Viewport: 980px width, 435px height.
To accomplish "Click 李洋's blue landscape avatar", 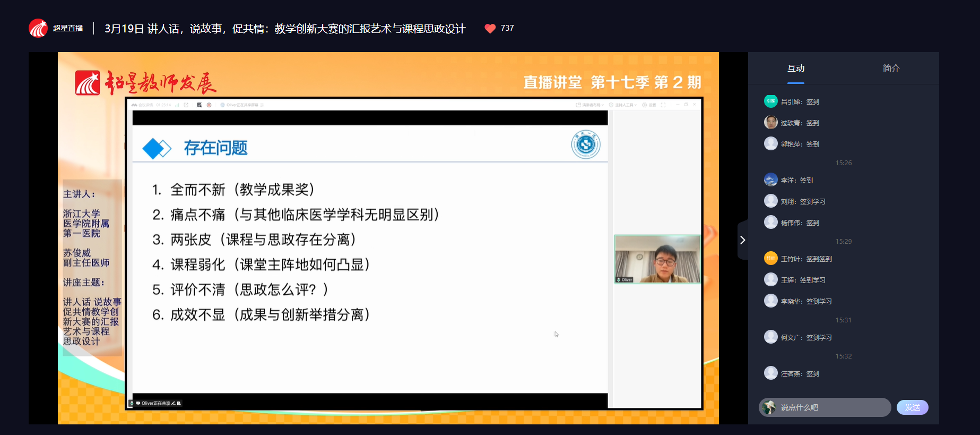I will [770, 180].
